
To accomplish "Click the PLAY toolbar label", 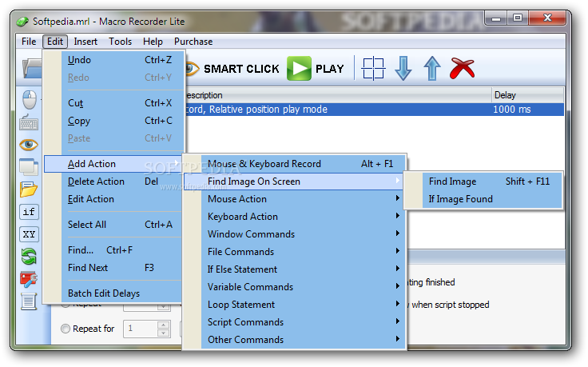I will (x=329, y=69).
